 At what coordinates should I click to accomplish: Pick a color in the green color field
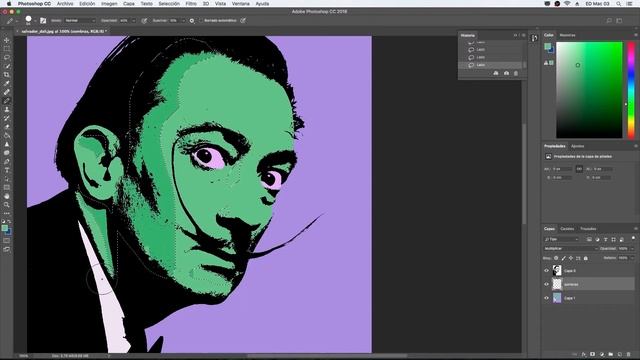589,90
